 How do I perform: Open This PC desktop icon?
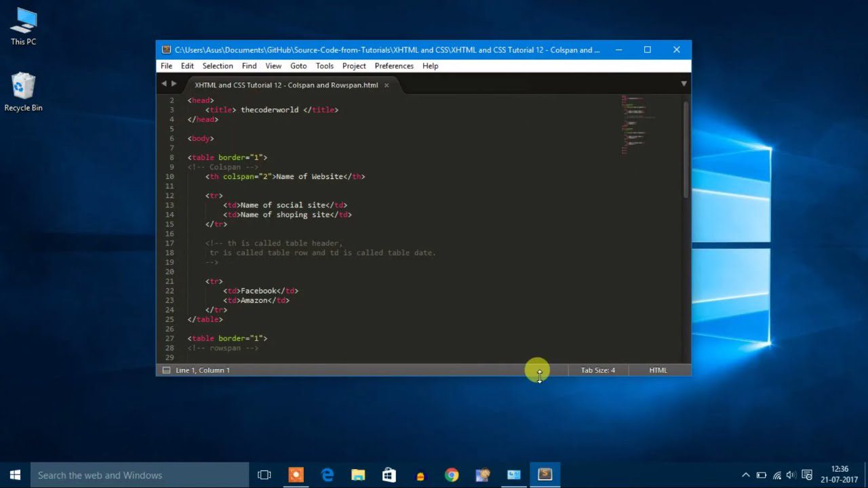(23, 26)
